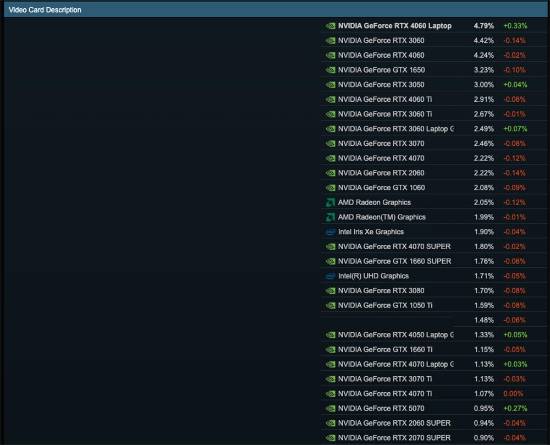This screenshot has height=445, width=550.
Task: Select the 'AMD Radeon Graphics' name
Action: (x=374, y=203)
